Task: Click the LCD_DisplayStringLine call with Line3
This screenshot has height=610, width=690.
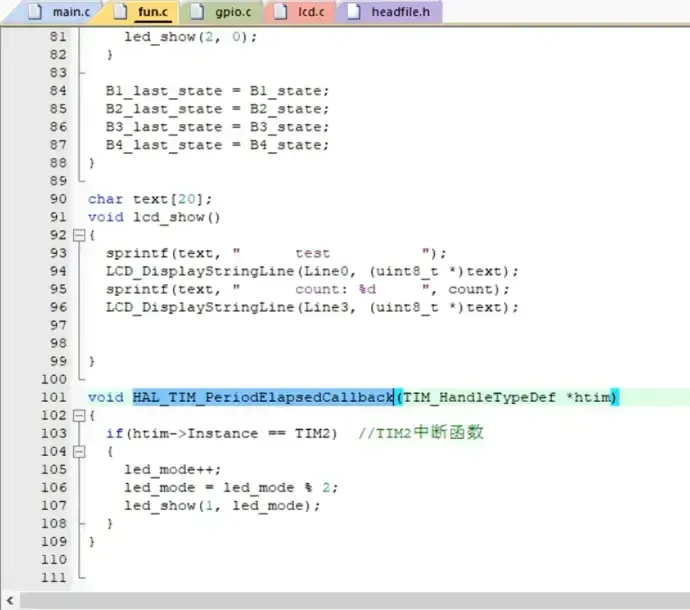Action: pos(312,307)
